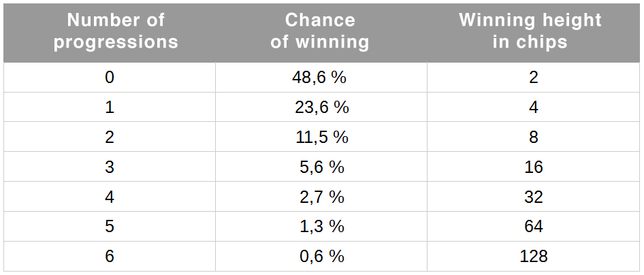Click the 1,3 % chance value

click(319, 227)
